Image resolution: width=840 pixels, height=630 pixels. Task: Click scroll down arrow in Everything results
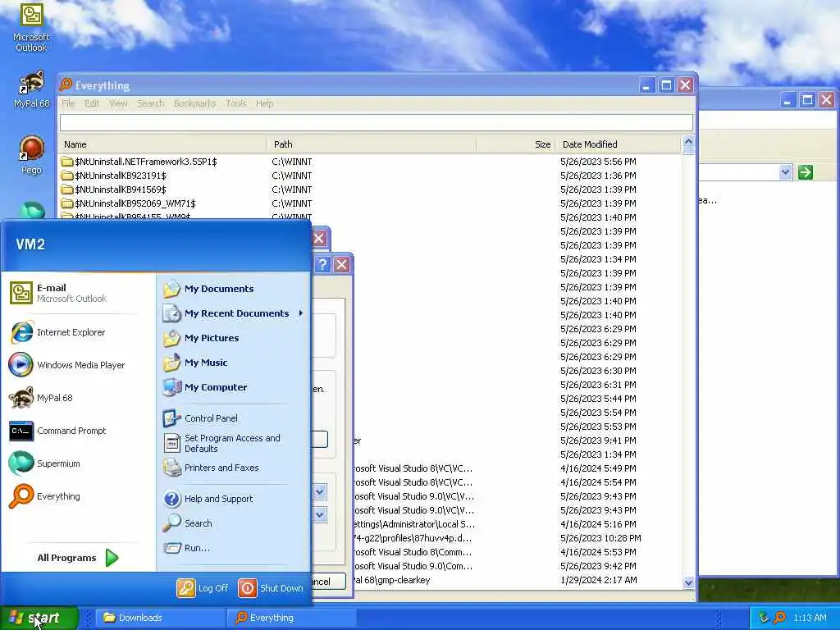click(x=688, y=582)
